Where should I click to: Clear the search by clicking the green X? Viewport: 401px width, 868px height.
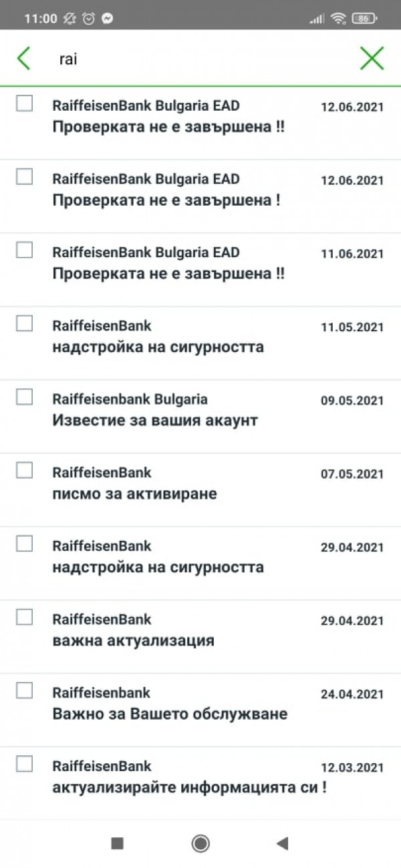tap(372, 58)
